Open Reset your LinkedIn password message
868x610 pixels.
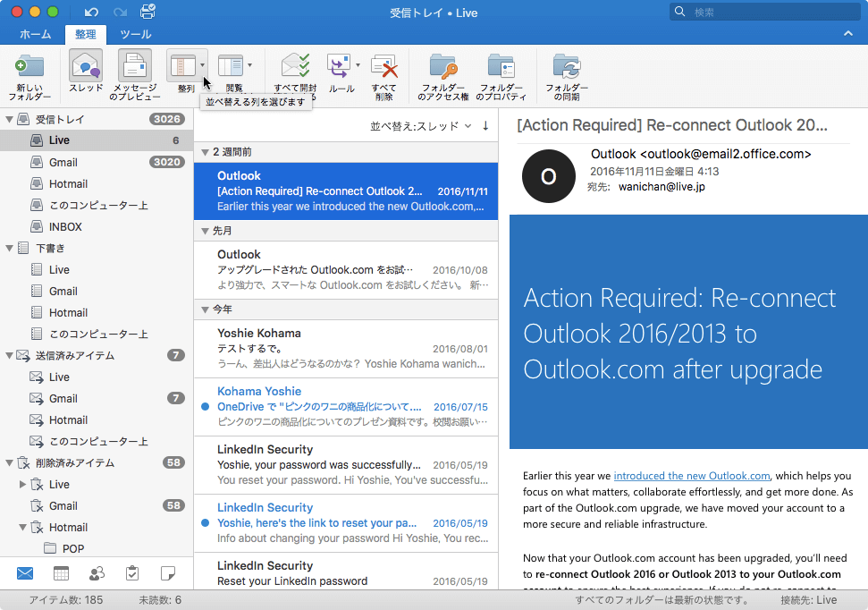(346, 572)
